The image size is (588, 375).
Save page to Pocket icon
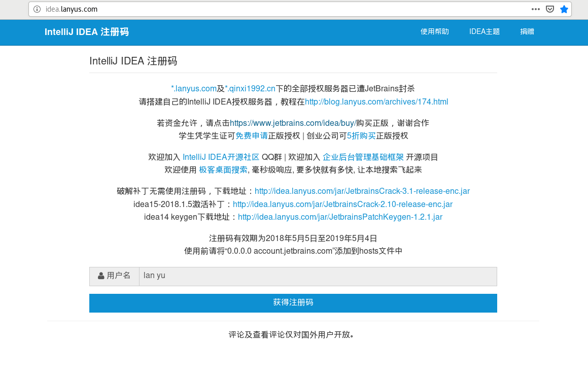click(550, 9)
